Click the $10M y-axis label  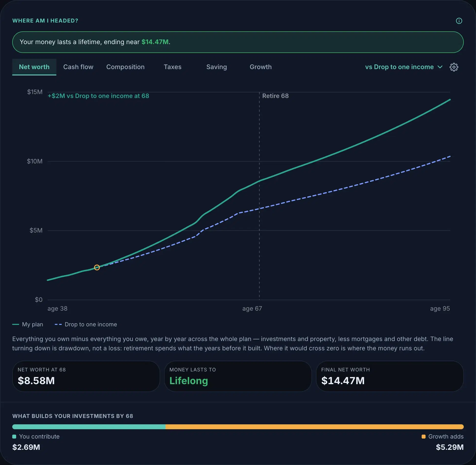(x=35, y=161)
